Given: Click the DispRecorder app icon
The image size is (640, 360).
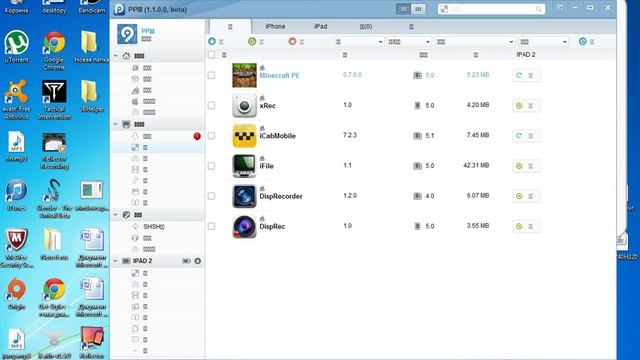Looking at the screenshot, I should coord(244,196).
